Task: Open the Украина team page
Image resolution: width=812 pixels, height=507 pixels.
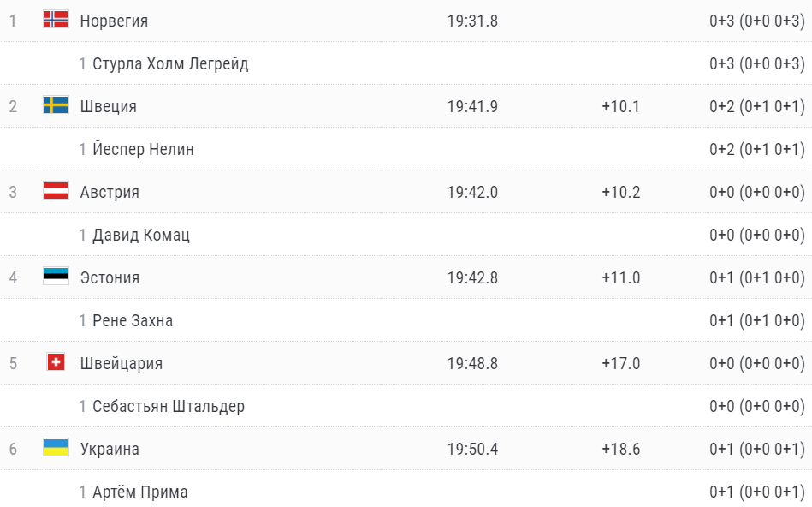Action: point(110,449)
